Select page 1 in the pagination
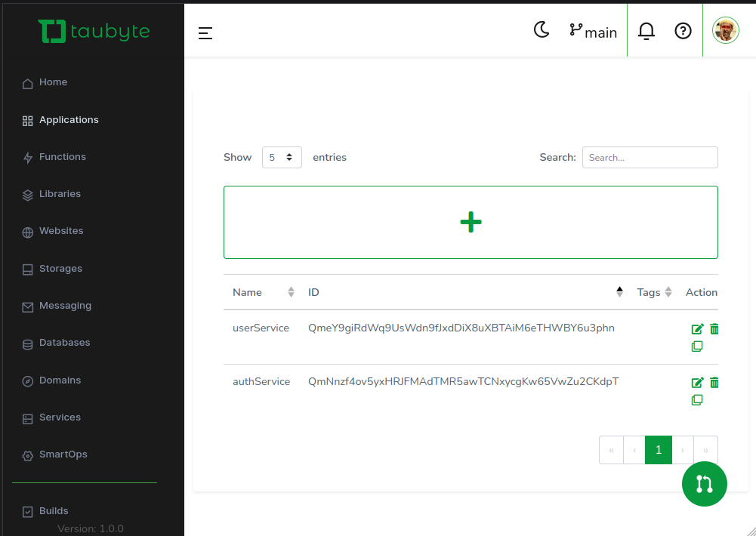The height and width of the screenshot is (536, 756). click(x=659, y=450)
